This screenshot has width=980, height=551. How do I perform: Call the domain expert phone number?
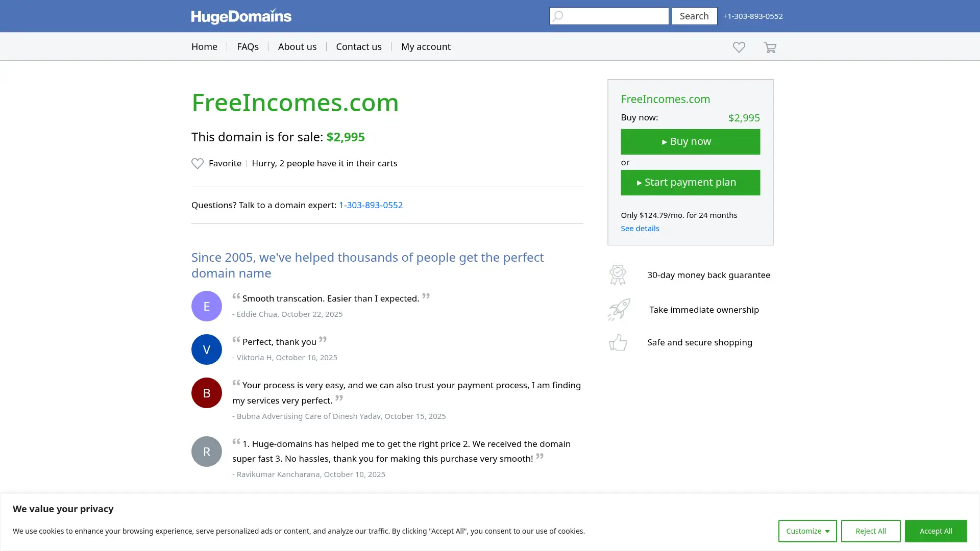click(371, 205)
